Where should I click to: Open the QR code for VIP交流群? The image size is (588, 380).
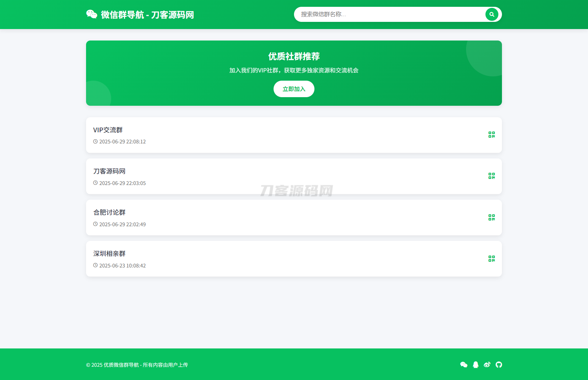point(492,135)
